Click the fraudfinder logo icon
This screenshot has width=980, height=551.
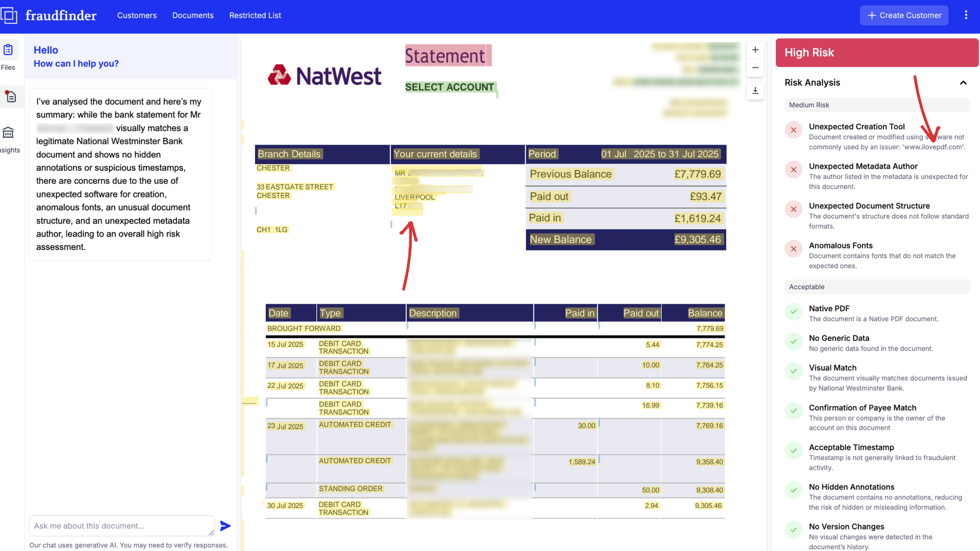click(x=9, y=15)
